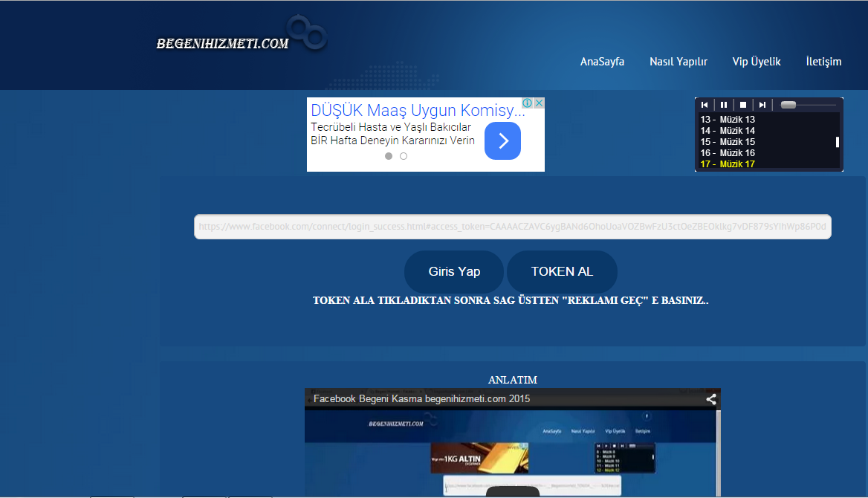Image resolution: width=868 pixels, height=498 pixels.
Task: Pause the music player
Action: pos(724,105)
